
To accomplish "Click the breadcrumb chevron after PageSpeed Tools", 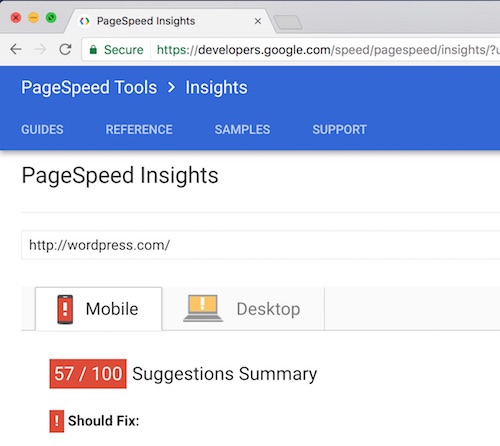I will tap(171, 87).
